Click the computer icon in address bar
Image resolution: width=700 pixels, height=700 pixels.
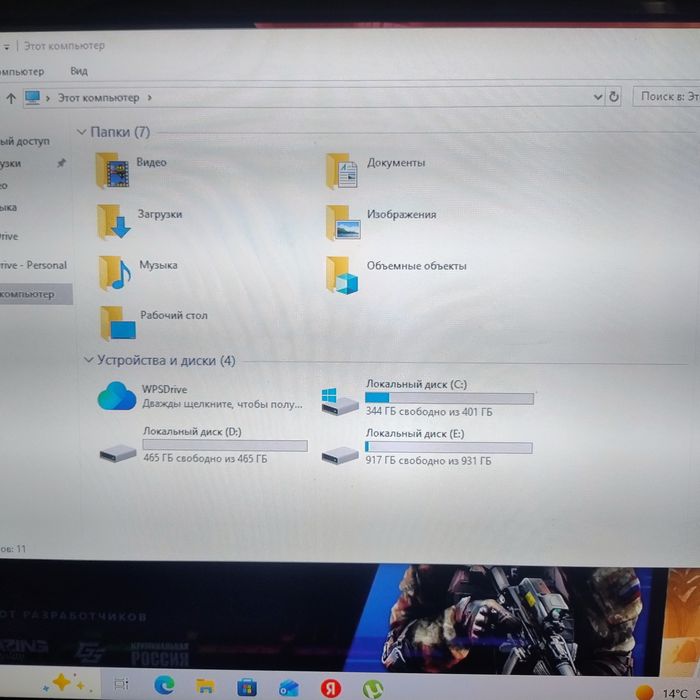(32, 97)
